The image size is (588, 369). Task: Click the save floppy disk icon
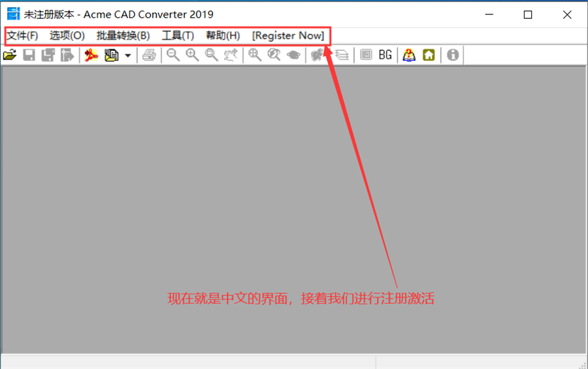click(x=29, y=55)
